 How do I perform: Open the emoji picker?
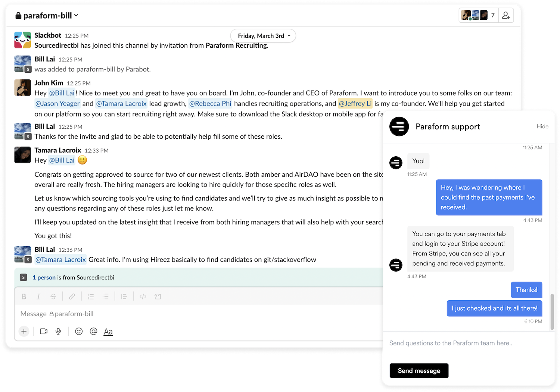pyautogui.click(x=79, y=331)
